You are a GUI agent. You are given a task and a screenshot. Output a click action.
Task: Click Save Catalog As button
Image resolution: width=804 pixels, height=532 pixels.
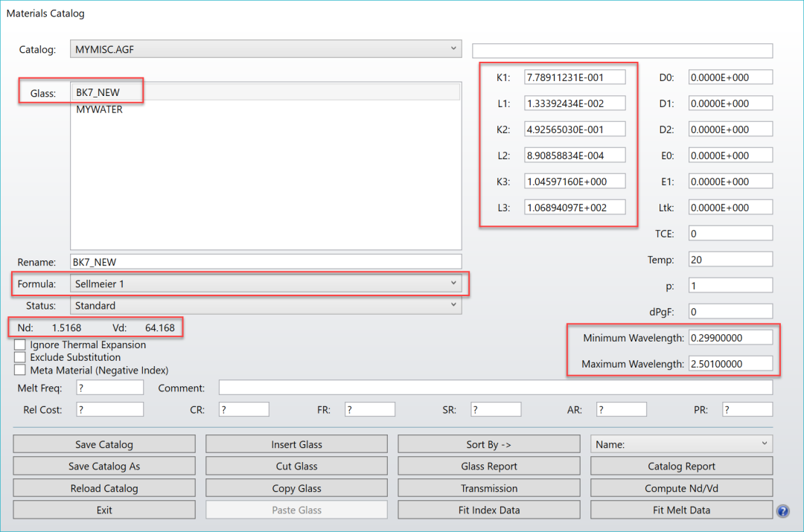(x=104, y=467)
